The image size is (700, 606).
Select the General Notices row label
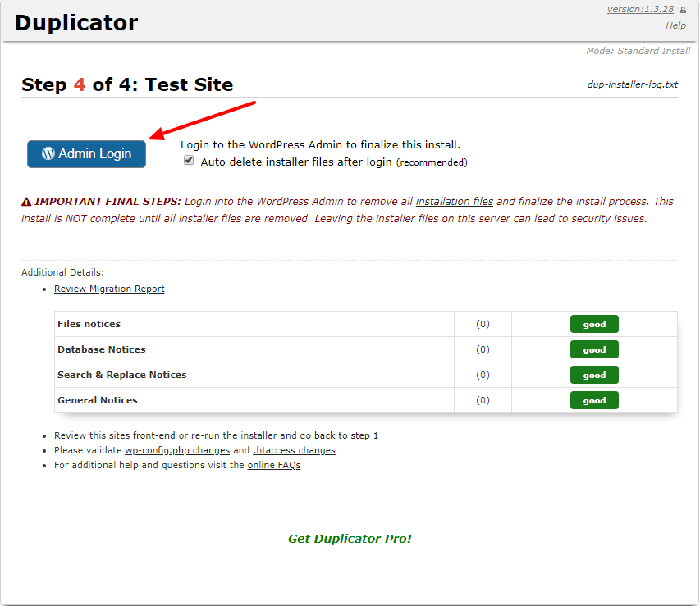(x=98, y=400)
